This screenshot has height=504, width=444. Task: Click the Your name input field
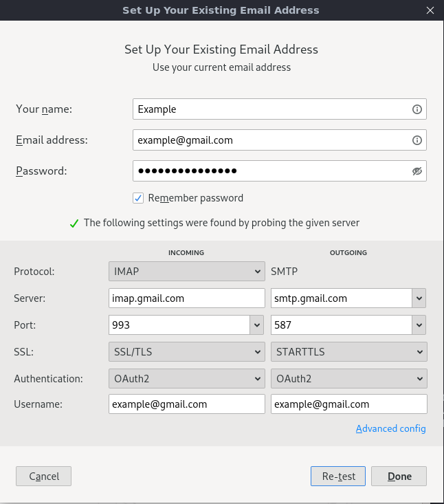pyautogui.click(x=271, y=109)
